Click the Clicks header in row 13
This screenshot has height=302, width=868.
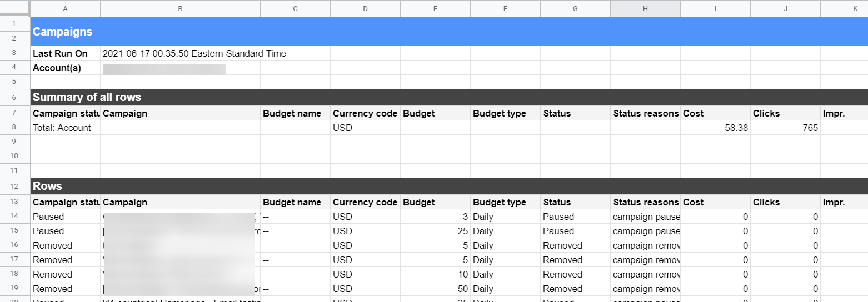click(x=785, y=202)
